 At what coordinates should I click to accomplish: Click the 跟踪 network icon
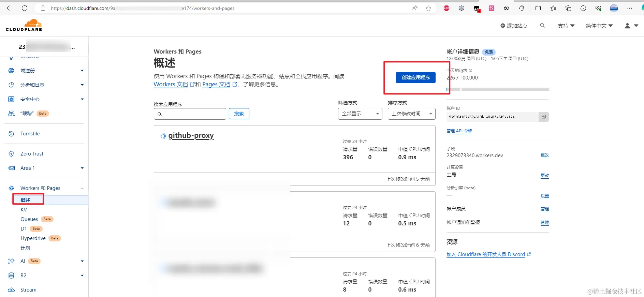[11, 114]
